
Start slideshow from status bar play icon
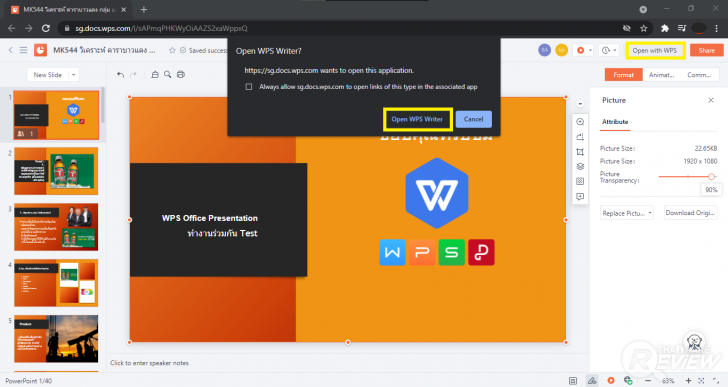coord(611,381)
